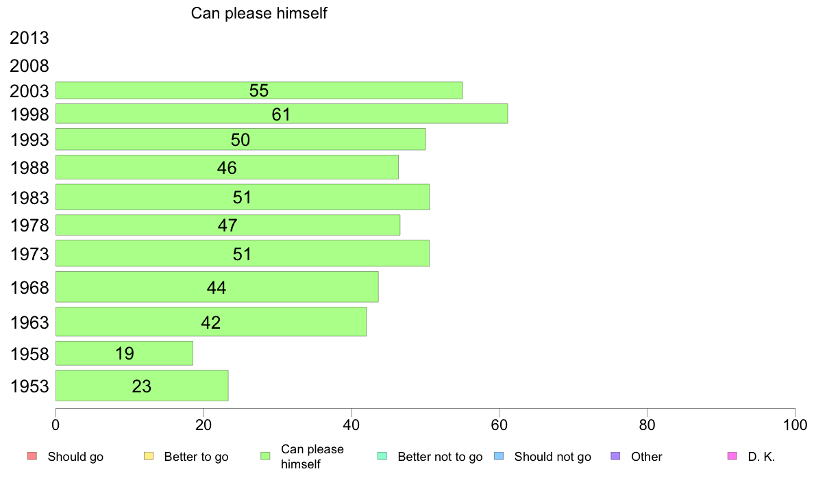Image resolution: width=814 pixels, height=504 pixels.
Task: Click the 2008 year axis label
Action: [x=29, y=66]
